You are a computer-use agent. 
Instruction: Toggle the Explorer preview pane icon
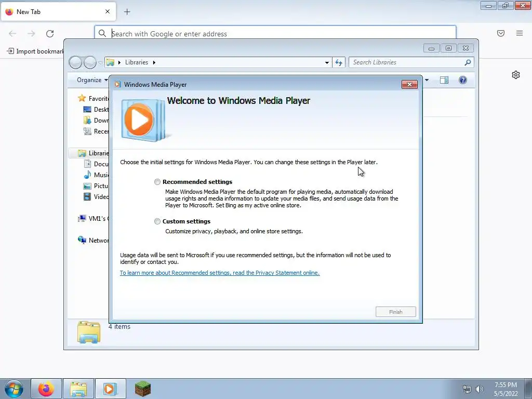coord(444,80)
